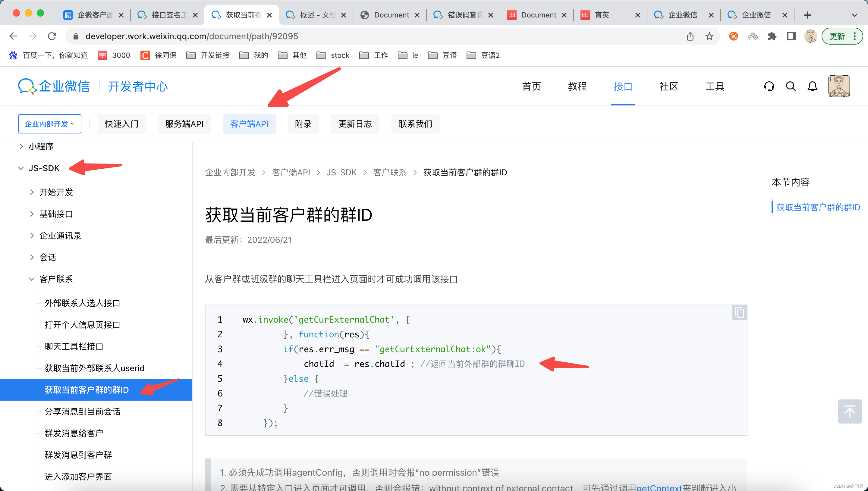Viewport: 868px width, 491px height.
Task: Expand the 企业通讯录 section
Action: click(x=32, y=235)
